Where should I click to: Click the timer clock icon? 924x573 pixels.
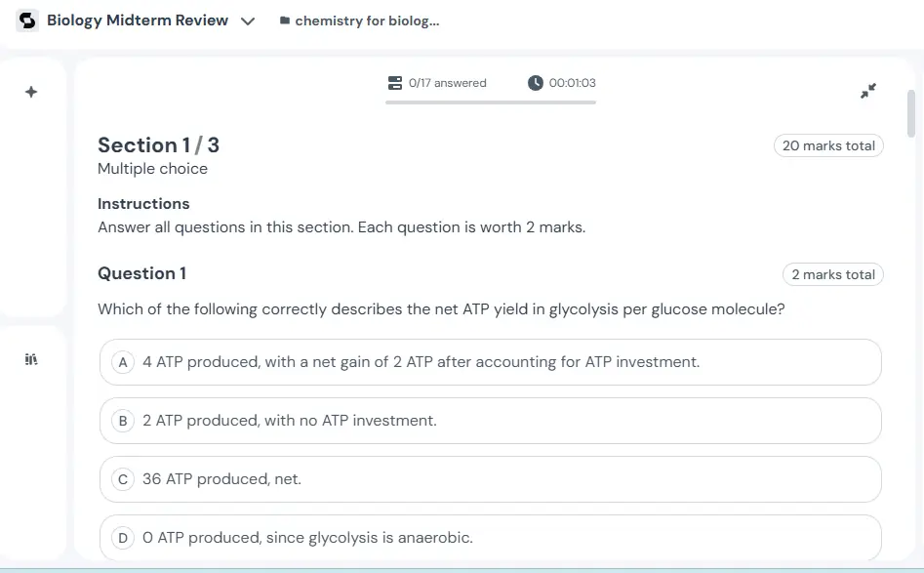coord(535,83)
